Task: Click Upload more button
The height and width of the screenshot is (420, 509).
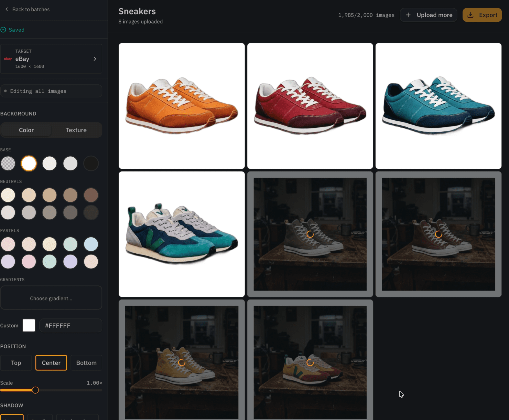Action: [429, 15]
